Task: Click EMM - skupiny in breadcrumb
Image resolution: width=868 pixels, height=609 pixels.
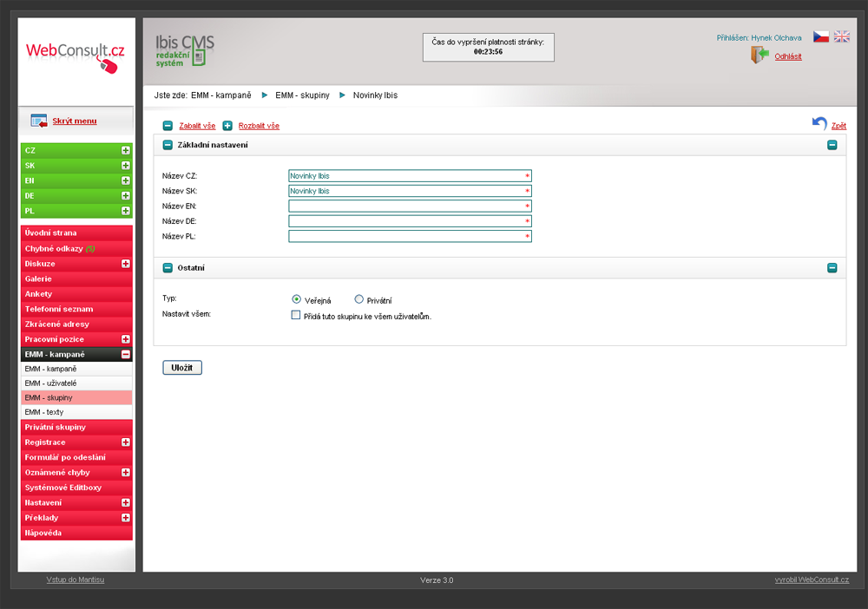Action: [x=302, y=95]
